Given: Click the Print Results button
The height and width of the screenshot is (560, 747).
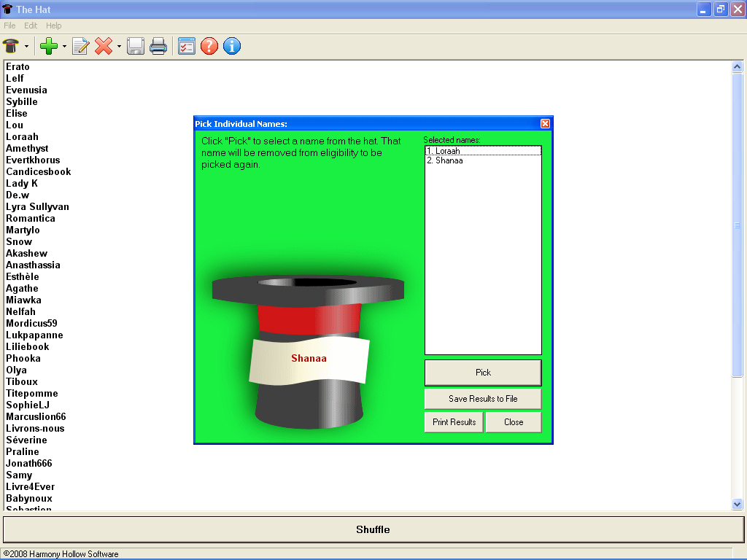Looking at the screenshot, I should click(x=454, y=422).
